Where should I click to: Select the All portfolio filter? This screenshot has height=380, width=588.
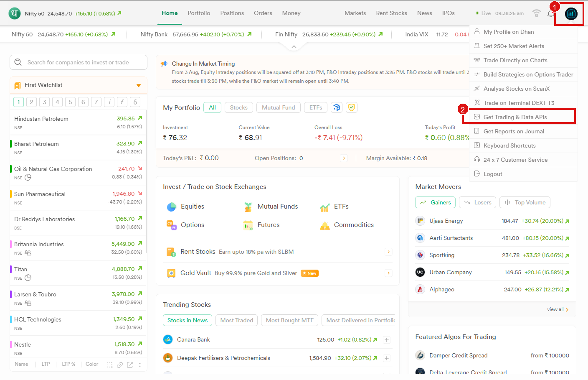coord(212,107)
